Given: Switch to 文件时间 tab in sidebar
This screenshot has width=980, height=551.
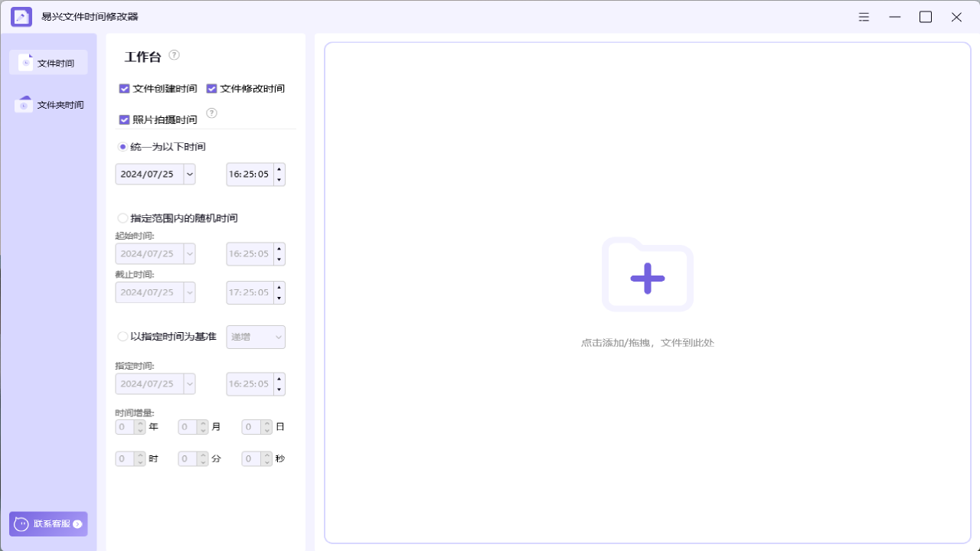Looking at the screenshot, I should pos(48,63).
